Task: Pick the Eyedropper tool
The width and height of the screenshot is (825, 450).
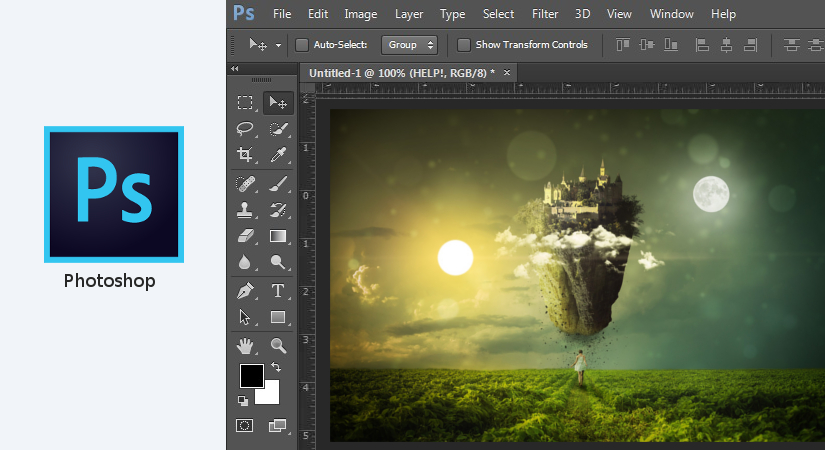Action: pos(278,155)
